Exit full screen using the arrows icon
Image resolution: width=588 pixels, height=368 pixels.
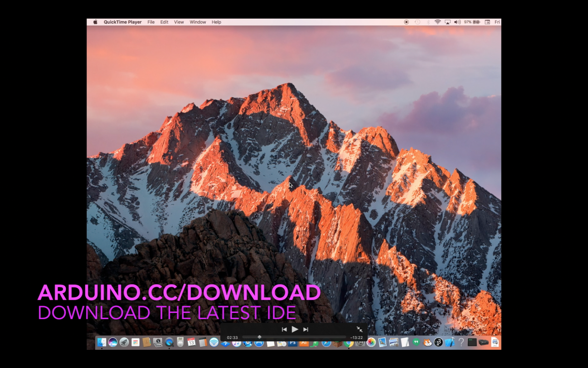[x=359, y=329]
